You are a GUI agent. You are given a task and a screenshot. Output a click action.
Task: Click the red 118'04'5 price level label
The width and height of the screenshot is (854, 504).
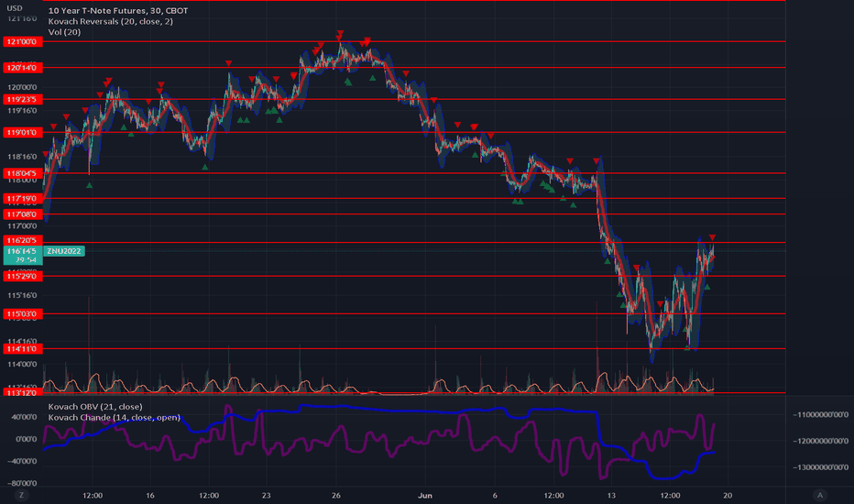pyautogui.click(x=22, y=173)
